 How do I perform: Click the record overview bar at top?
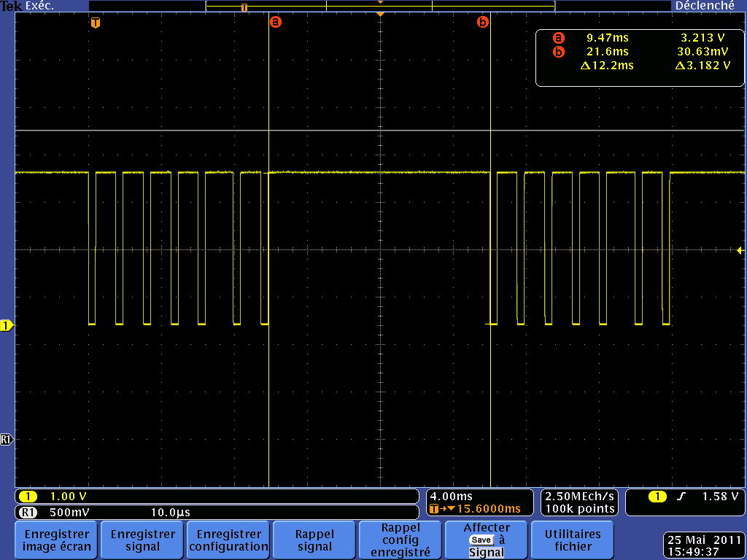coord(380,6)
